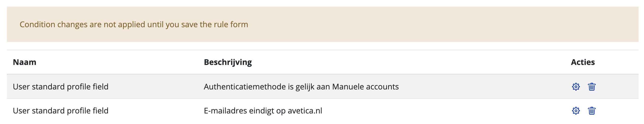The height and width of the screenshot is (124, 644).
Task: Click the white second table row
Action: [x=322, y=111]
